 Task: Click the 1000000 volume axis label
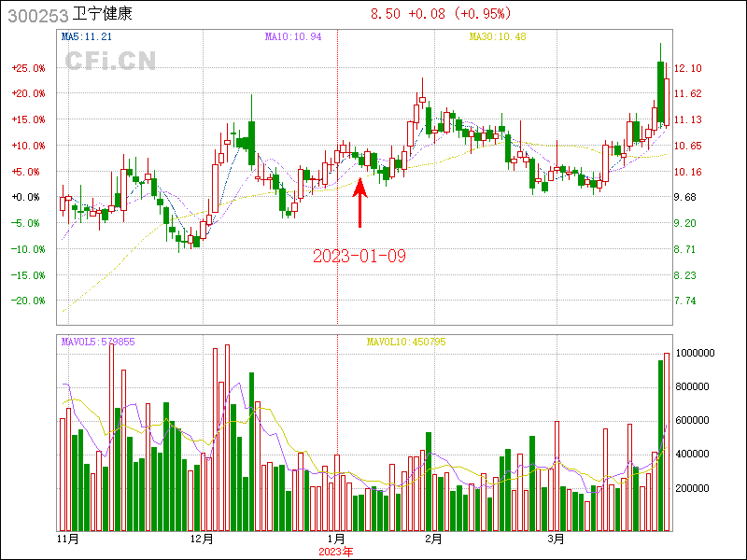696,354
